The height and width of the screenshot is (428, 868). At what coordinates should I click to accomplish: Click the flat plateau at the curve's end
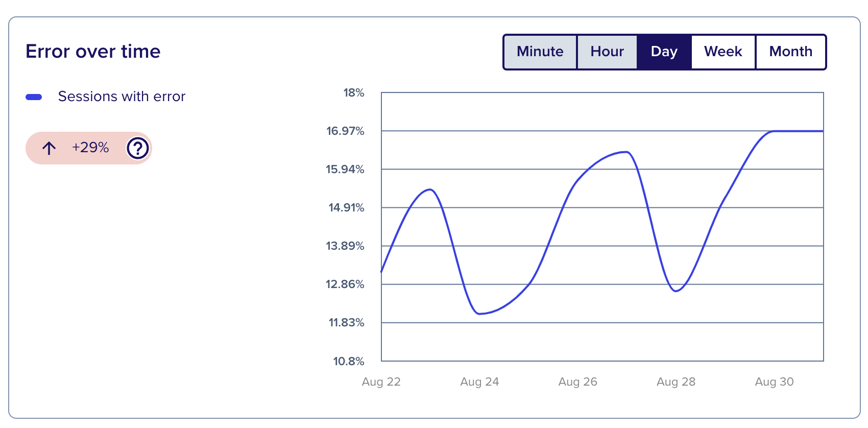click(x=797, y=131)
